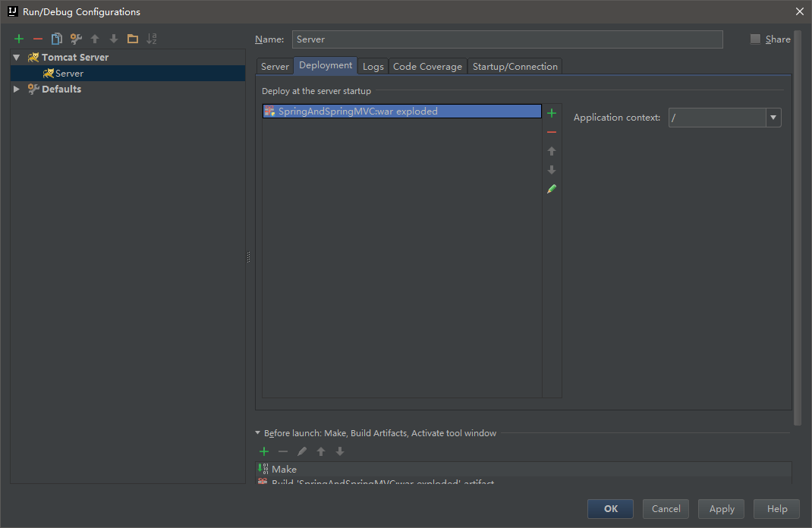Click the Application context text field
Image resolution: width=812 pixels, height=528 pixels.
tap(717, 118)
